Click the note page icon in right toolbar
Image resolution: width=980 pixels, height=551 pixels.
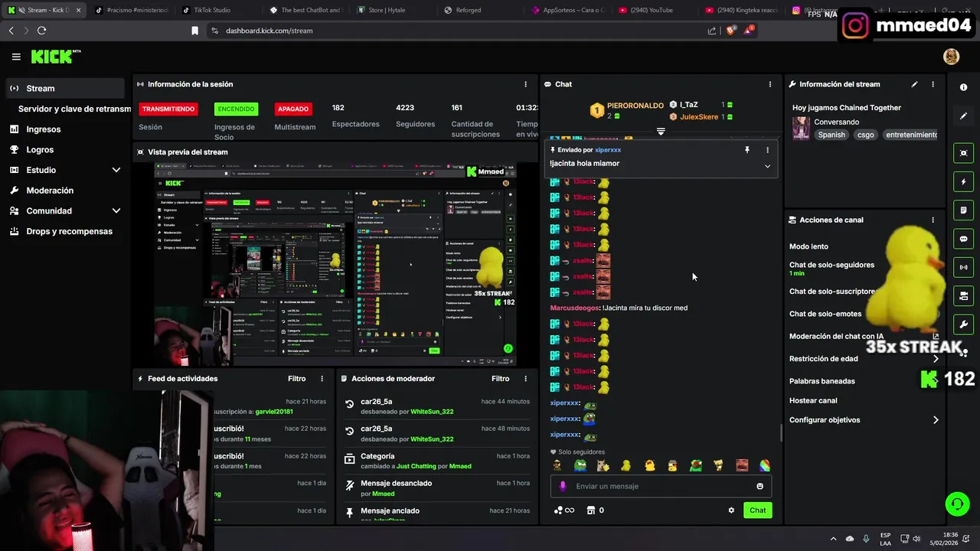tap(963, 210)
